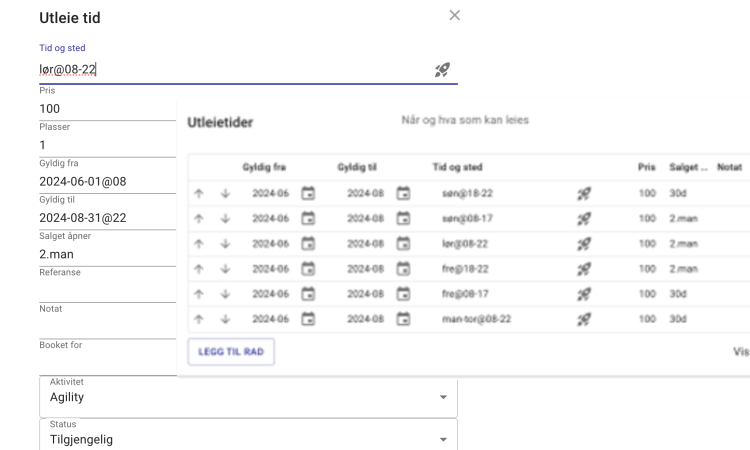Open the Status dropdown showing Tilgjengelig
The height and width of the screenshot is (450, 750).
click(x=443, y=438)
